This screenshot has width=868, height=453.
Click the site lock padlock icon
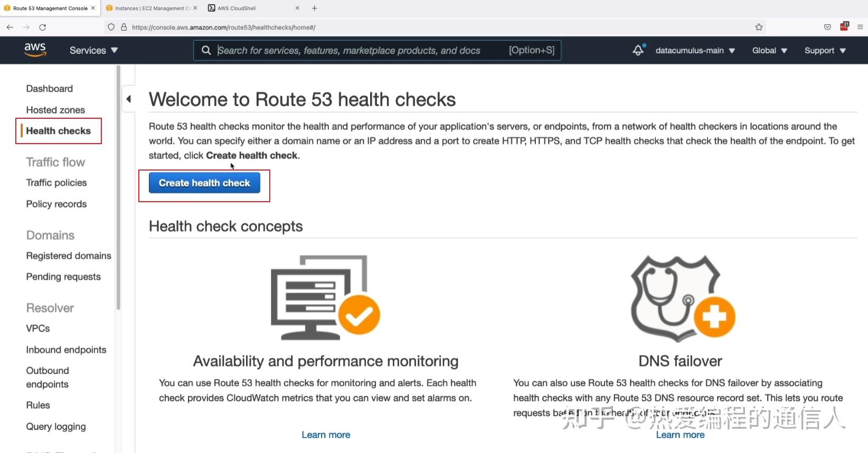124,27
